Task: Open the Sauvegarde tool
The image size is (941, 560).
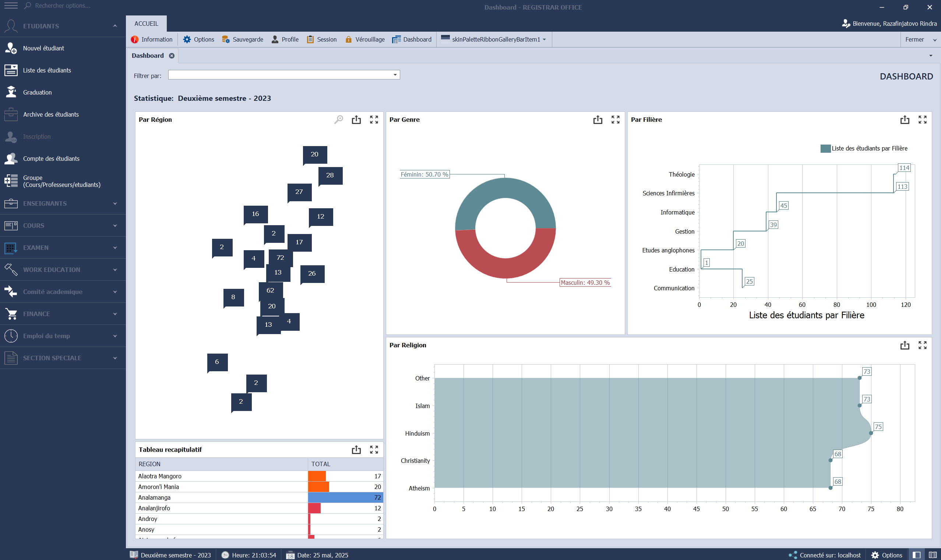Action: click(243, 39)
